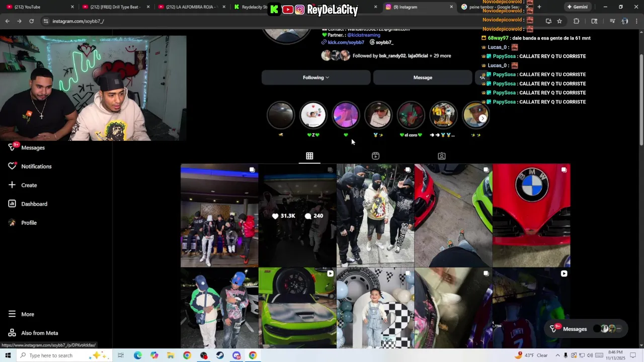Switch to the Posts grid tab

(x=309, y=156)
